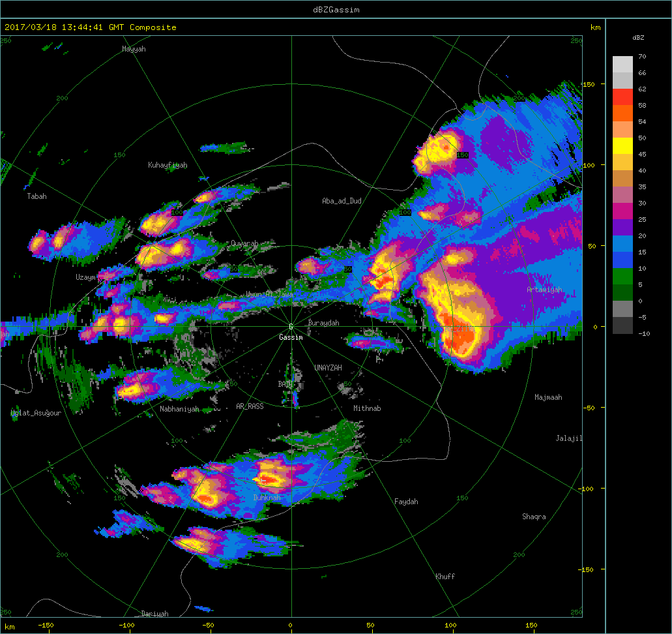This screenshot has height=634, width=672.
Task: Pick the purple 20–25 dBZ legend swatch
Action: click(622, 228)
